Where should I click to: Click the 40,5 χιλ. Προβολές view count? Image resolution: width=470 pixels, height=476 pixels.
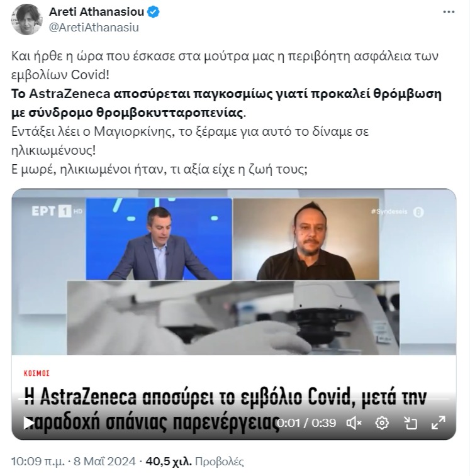pos(195,462)
